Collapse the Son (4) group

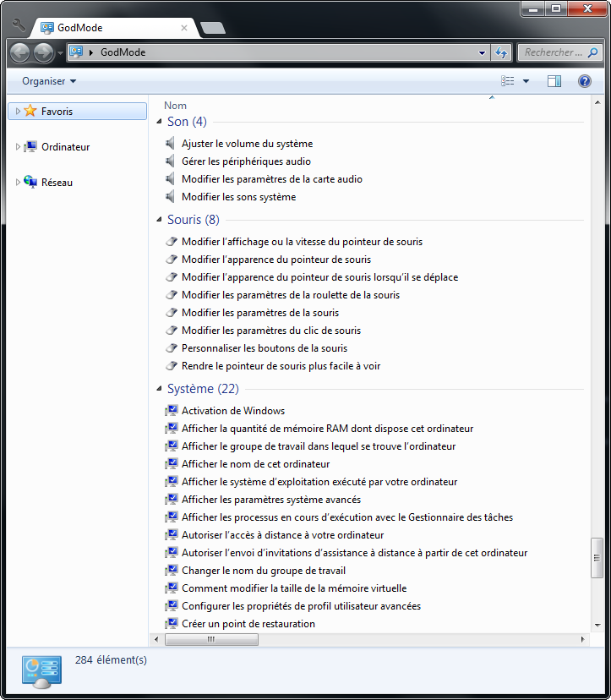(x=159, y=123)
